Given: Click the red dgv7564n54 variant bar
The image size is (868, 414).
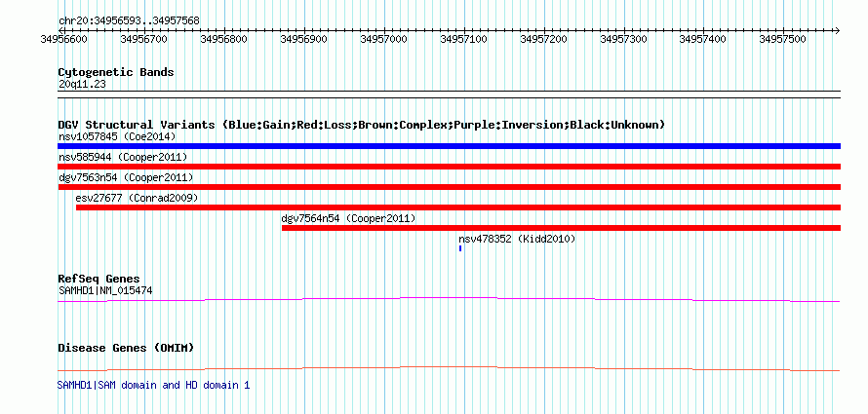Looking at the screenshot, I should click(561, 228).
